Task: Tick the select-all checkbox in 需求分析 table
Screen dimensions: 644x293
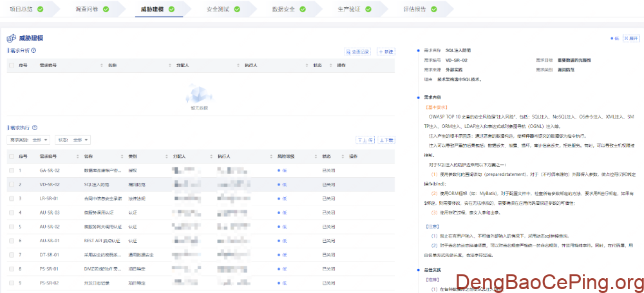Action: (12, 65)
